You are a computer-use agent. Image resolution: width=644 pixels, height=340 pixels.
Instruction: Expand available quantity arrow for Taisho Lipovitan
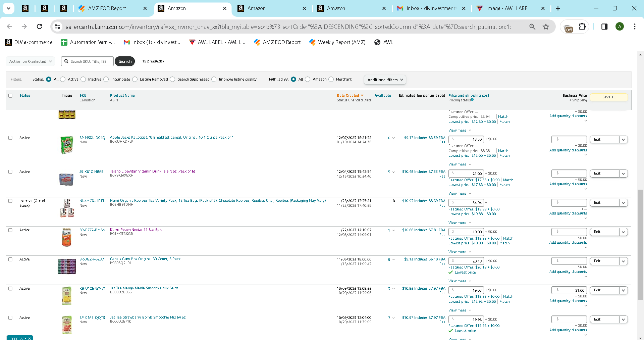point(394,172)
